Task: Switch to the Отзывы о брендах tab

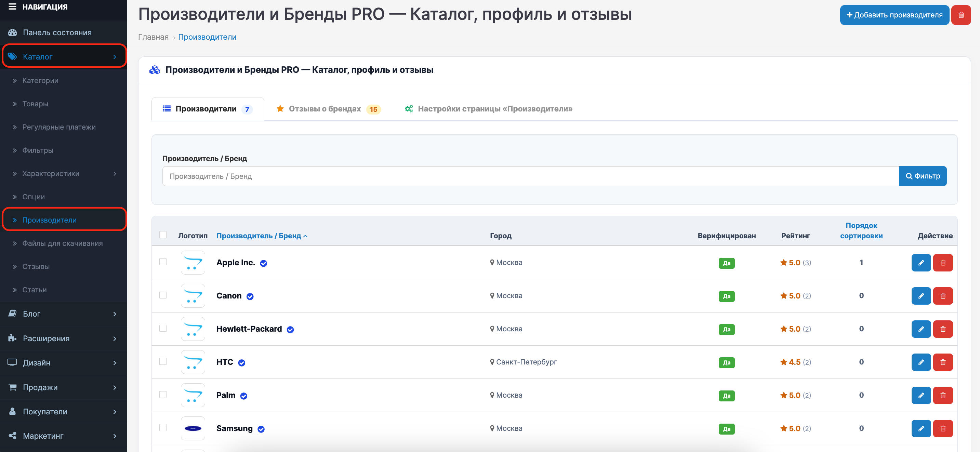Action: coord(328,109)
